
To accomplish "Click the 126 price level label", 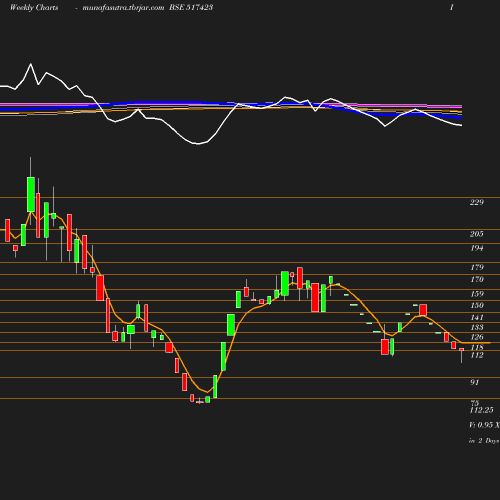I will point(477,337).
